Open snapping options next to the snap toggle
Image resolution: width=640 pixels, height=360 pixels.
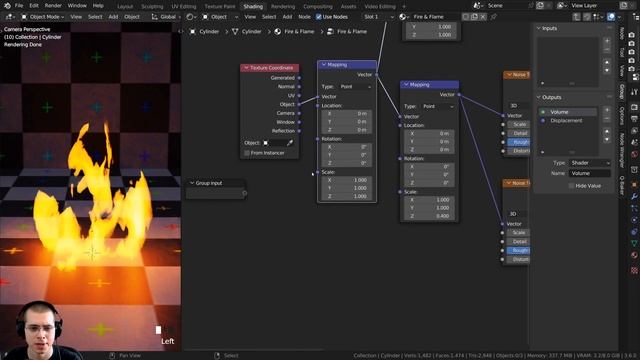click(599, 17)
